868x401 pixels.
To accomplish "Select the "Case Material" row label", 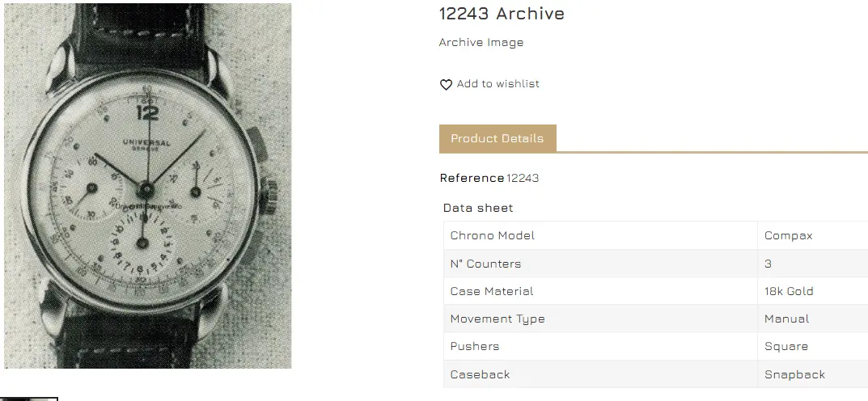I will coord(491,291).
